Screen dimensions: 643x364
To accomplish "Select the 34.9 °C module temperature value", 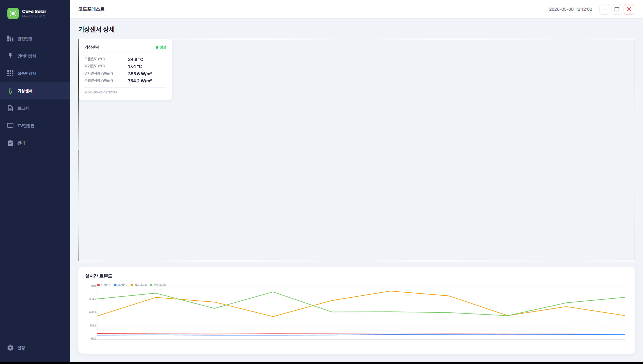I will [136, 59].
